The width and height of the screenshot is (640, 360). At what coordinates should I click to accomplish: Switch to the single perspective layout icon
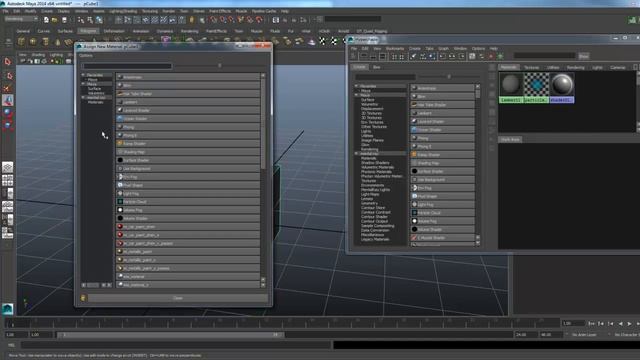[x=7, y=167]
